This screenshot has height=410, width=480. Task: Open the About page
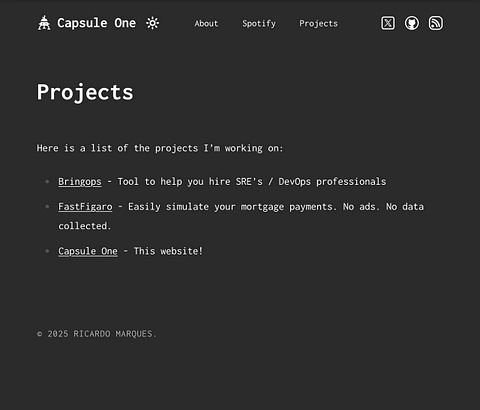[206, 23]
